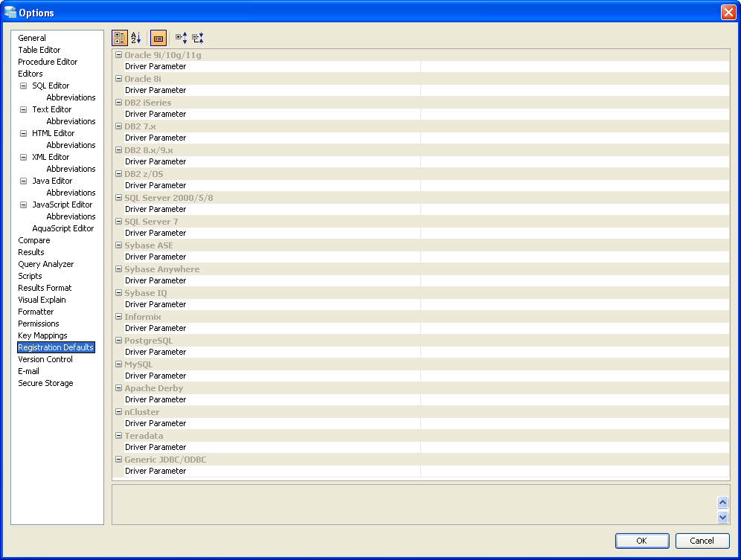
Task: Edit Driver Parameter value for MySQL
Action: pos(574,376)
